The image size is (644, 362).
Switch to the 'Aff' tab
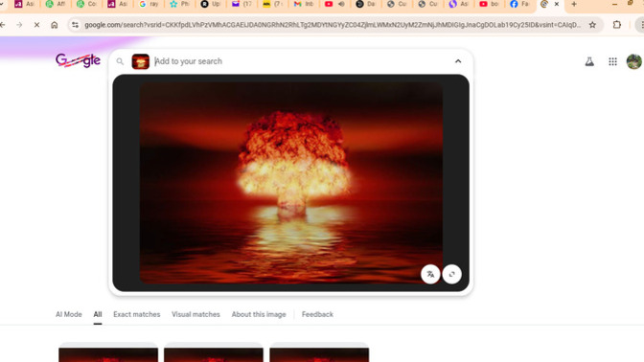[56, 4]
